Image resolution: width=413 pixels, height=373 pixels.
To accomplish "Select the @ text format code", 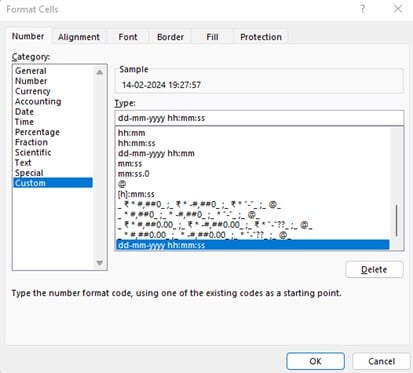I will [x=252, y=184].
